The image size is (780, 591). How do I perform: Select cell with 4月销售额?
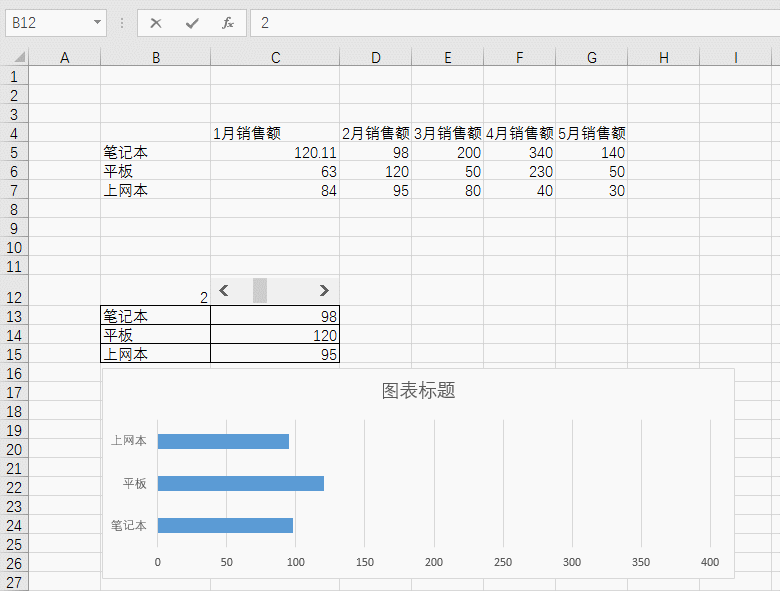pyautogui.click(x=519, y=133)
